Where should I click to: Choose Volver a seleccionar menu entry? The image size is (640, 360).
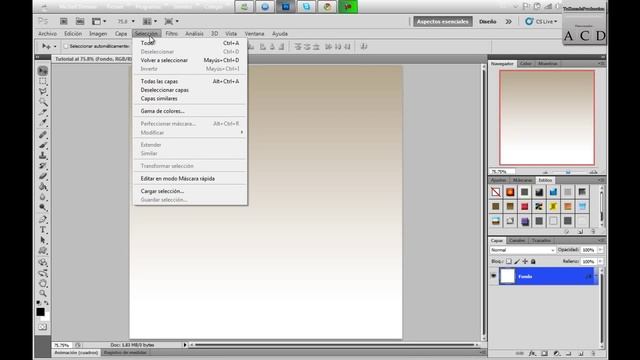pyautogui.click(x=190, y=60)
